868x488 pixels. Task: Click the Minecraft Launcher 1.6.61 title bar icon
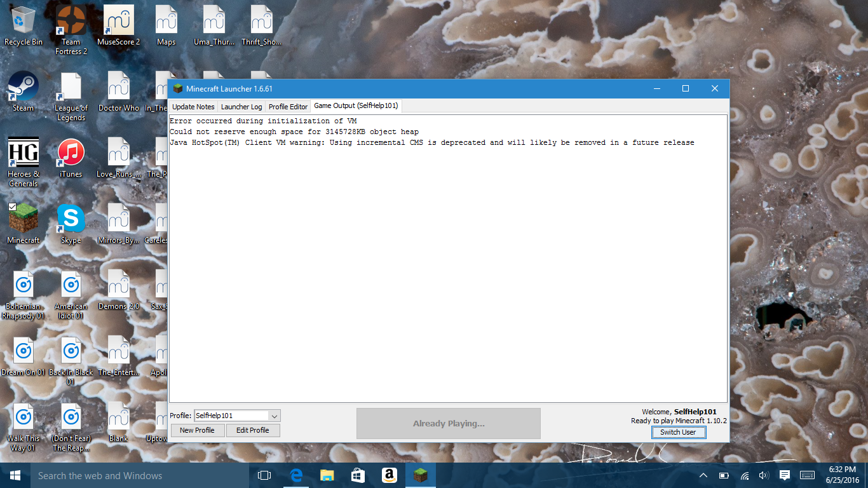(x=178, y=89)
